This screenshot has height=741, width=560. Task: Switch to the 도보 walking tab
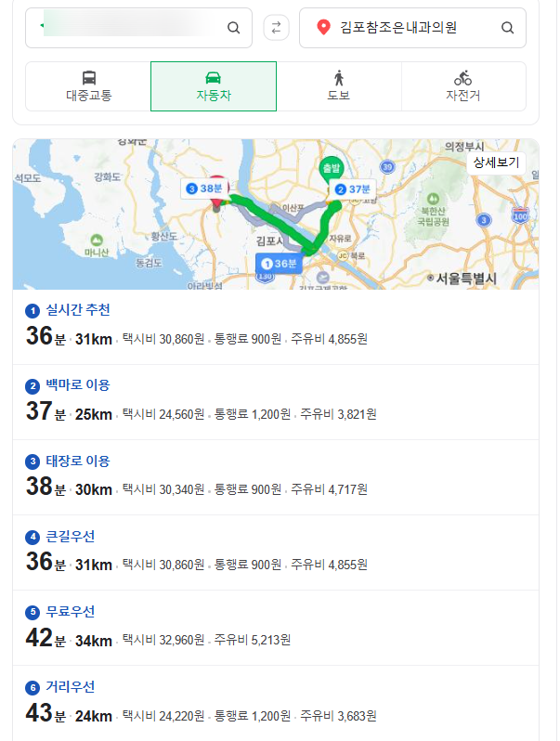coord(339,86)
